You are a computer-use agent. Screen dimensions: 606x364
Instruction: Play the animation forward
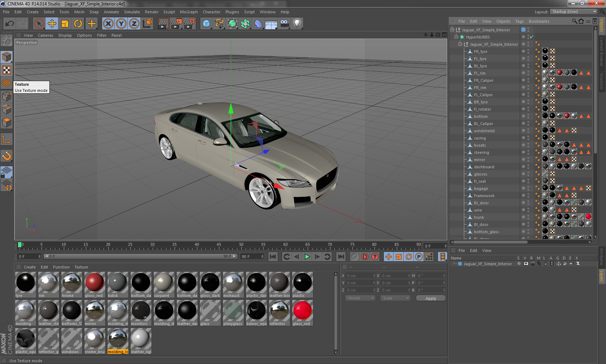[x=307, y=257]
